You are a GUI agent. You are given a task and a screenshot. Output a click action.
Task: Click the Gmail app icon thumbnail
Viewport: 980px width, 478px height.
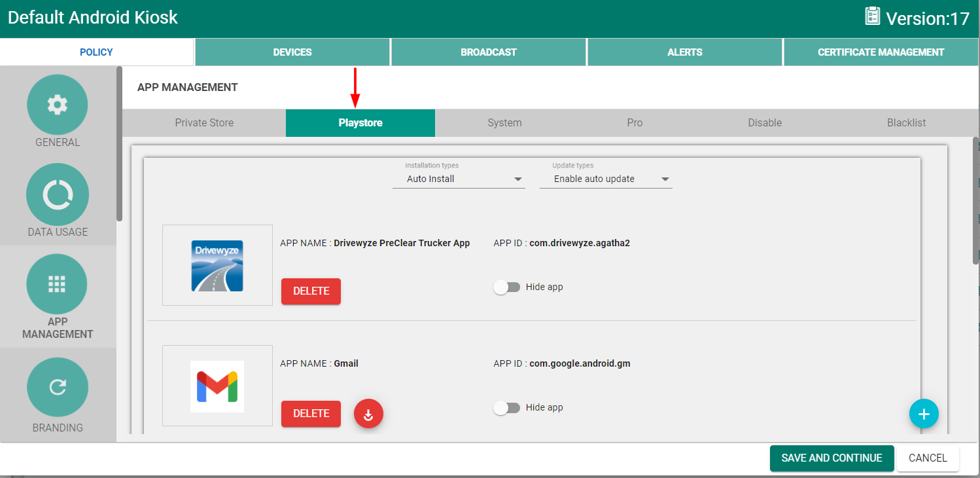click(x=217, y=386)
